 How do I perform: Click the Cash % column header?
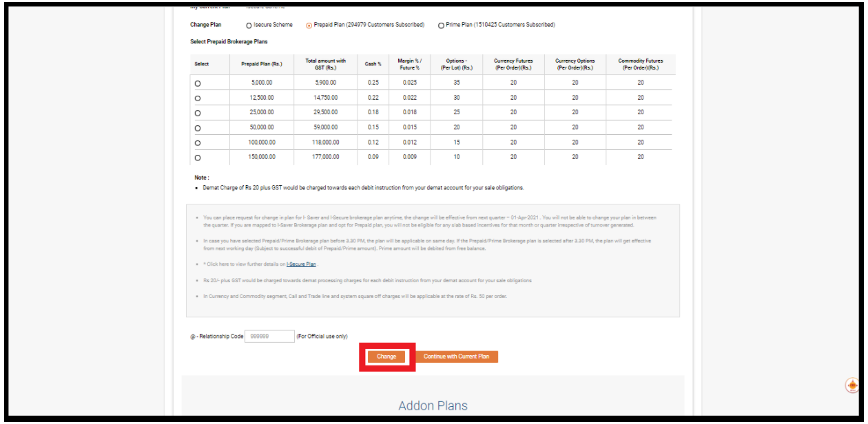373,64
